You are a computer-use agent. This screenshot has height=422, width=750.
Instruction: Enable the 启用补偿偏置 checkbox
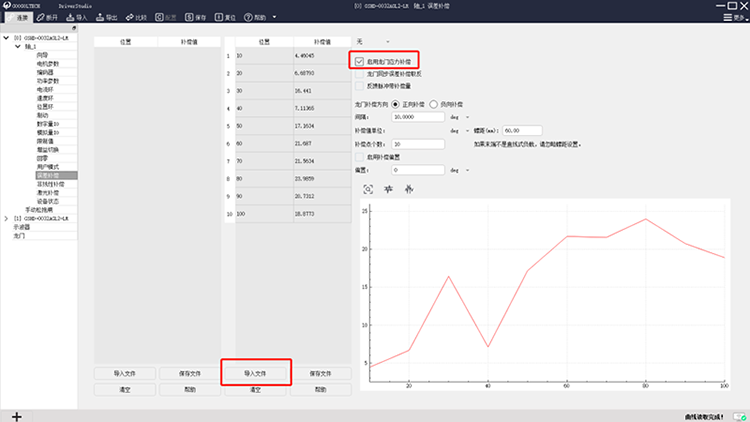[360, 157]
